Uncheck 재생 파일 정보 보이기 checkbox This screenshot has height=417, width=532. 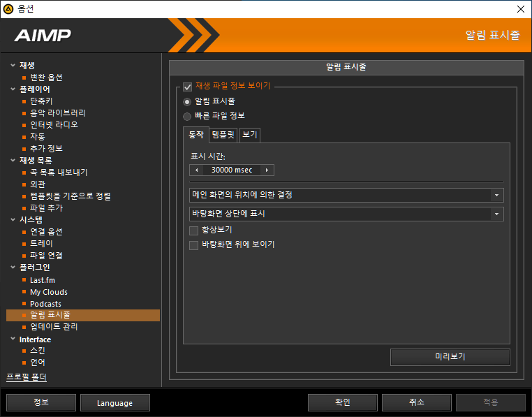click(187, 87)
